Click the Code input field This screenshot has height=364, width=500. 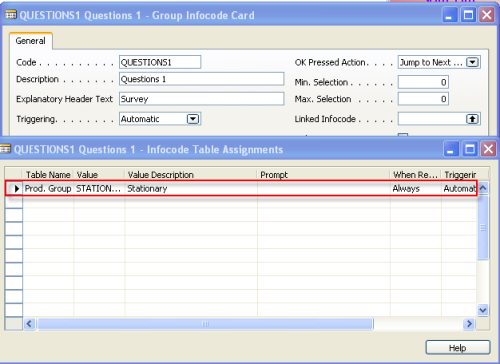click(160, 62)
